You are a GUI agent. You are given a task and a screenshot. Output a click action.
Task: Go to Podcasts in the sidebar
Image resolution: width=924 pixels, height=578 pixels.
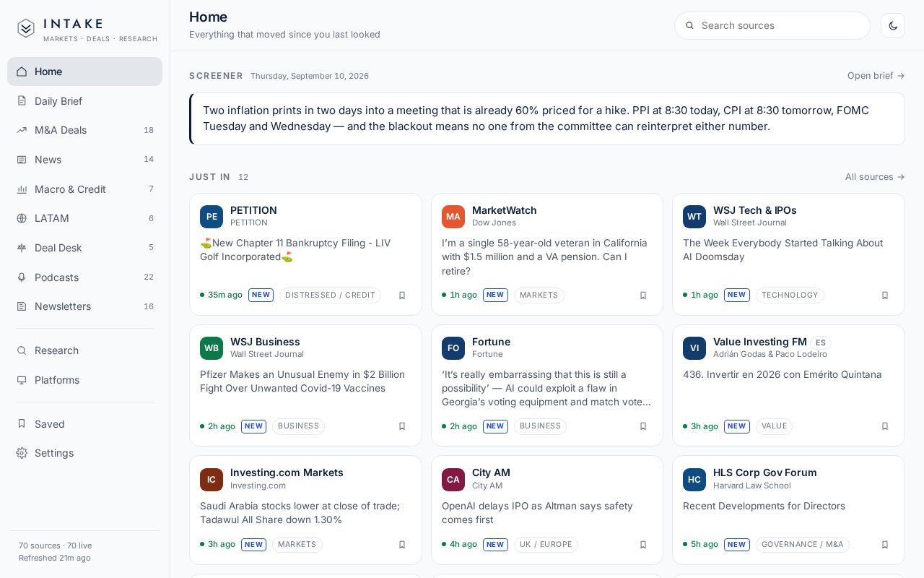point(84,277)
